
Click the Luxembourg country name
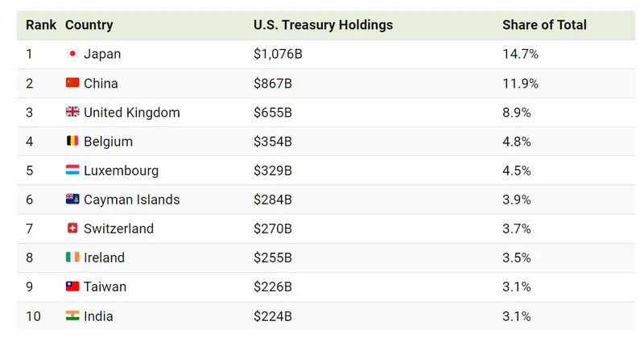click(121, 171)
